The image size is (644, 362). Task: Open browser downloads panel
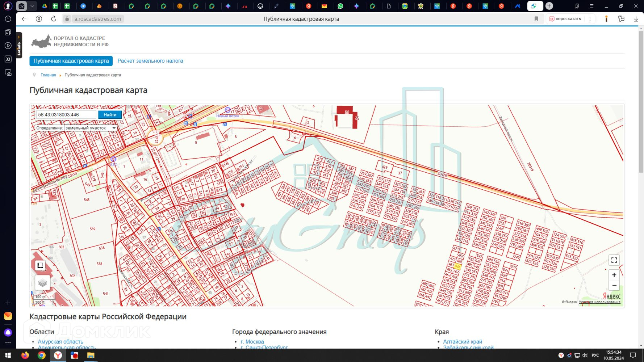(636, 19)
